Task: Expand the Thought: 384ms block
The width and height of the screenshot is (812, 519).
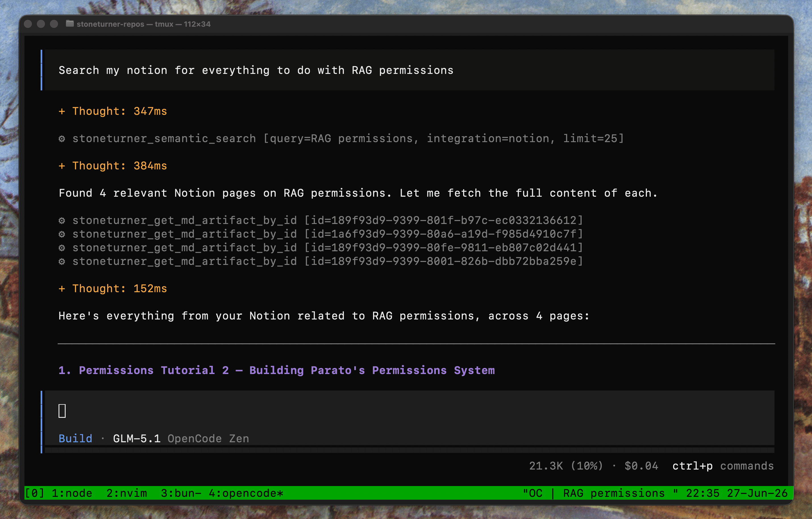Action: pos(113,166)
